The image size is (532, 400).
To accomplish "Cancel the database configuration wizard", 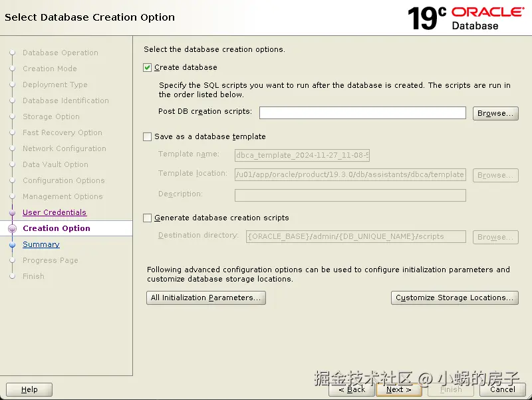I will [x=503, y=389].
